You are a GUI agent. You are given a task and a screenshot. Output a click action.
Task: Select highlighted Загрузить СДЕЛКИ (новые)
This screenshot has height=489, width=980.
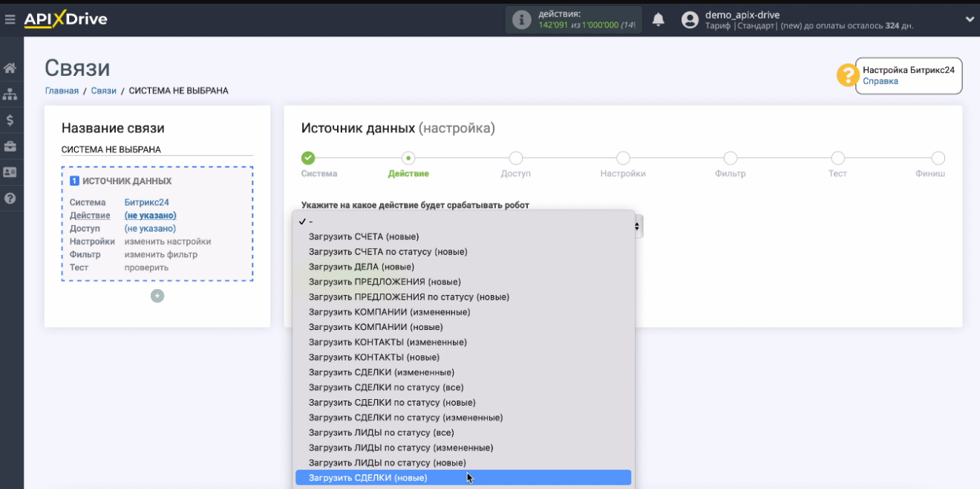463,478
